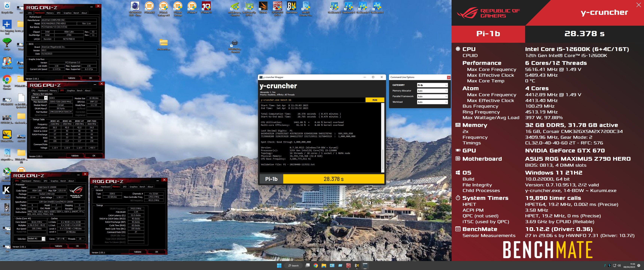Open the CINEBENCH 2003 desktop shortcut
Viewport: 644px width, 270px height.
(x=135, y=8)
